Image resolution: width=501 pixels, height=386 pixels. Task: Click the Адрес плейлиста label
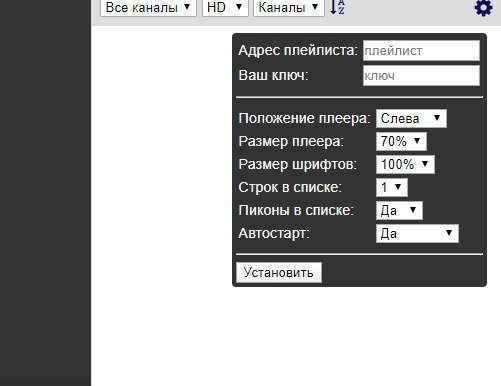tap(298, 51)
